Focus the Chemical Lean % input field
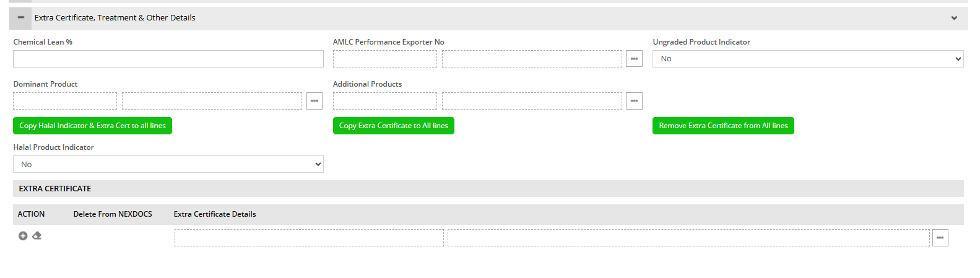 coord(168,59)
